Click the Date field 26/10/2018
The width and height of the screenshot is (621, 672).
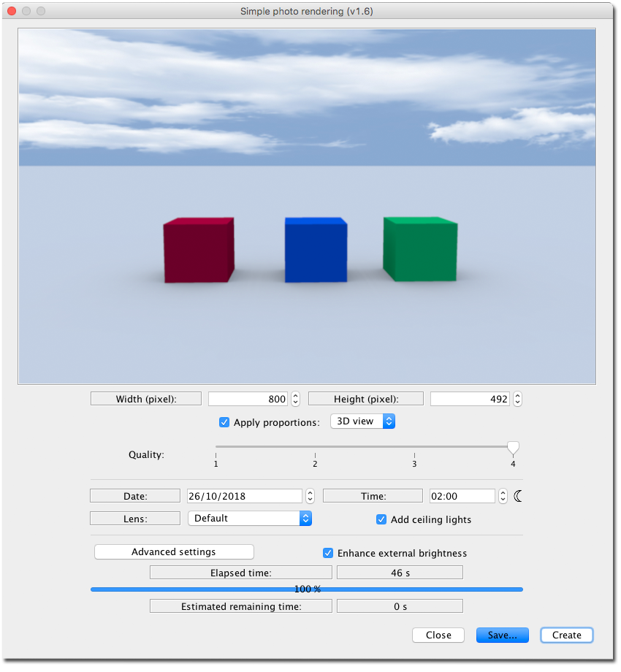tap(245, 496)
